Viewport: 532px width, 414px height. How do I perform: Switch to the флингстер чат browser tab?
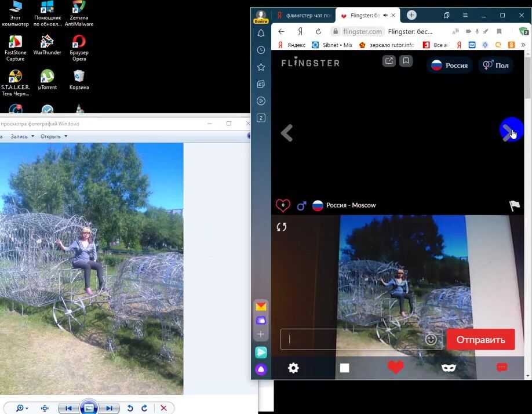click(x=304, y=16)
